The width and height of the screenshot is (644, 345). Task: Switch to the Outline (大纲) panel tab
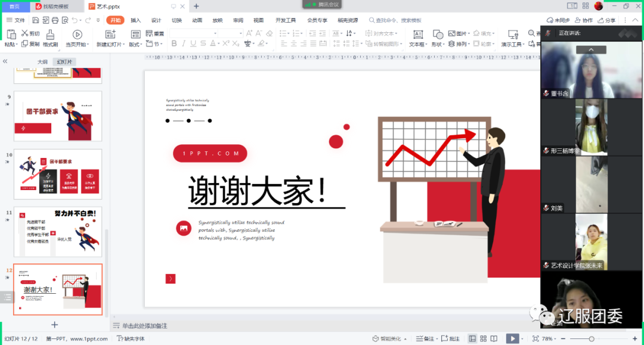coord(42,61)
